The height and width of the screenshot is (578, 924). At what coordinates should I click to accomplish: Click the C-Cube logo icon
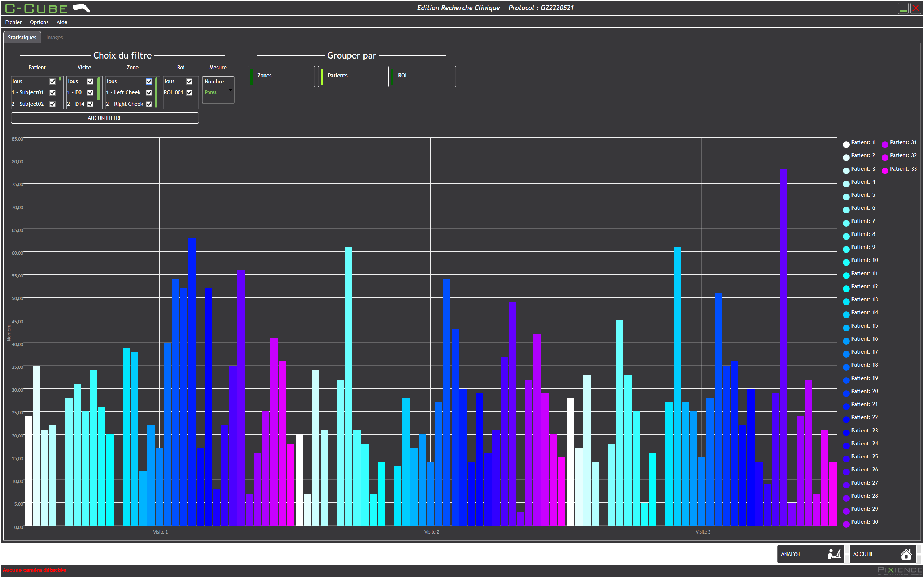(81, 8)
